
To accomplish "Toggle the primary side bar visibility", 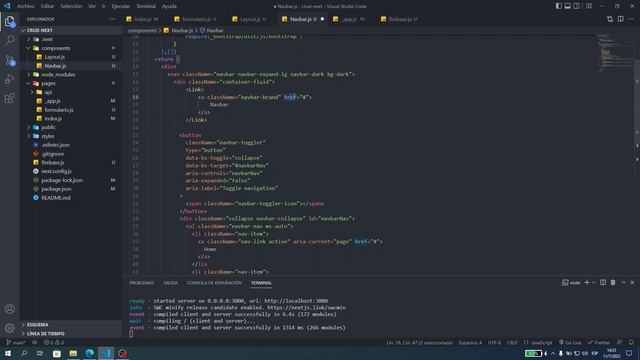I will tap(558, 6).
